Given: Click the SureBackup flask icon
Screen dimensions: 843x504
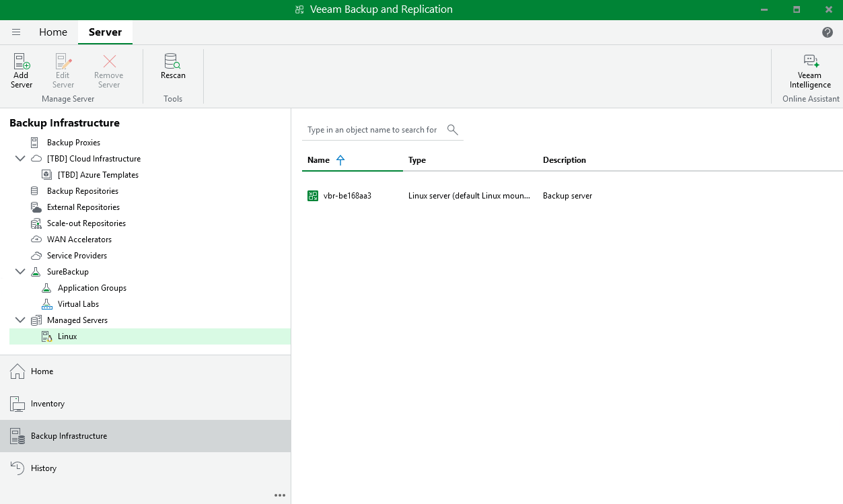Looking at the screenshot, I should 36,272.
